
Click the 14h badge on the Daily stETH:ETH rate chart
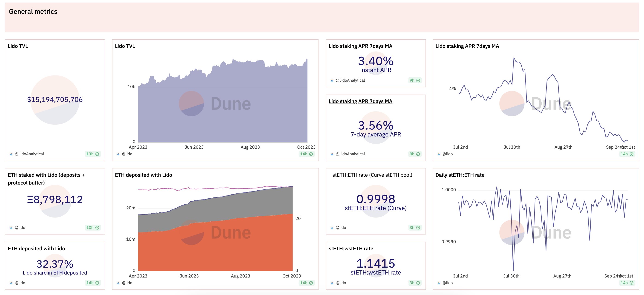pos(627,283)
